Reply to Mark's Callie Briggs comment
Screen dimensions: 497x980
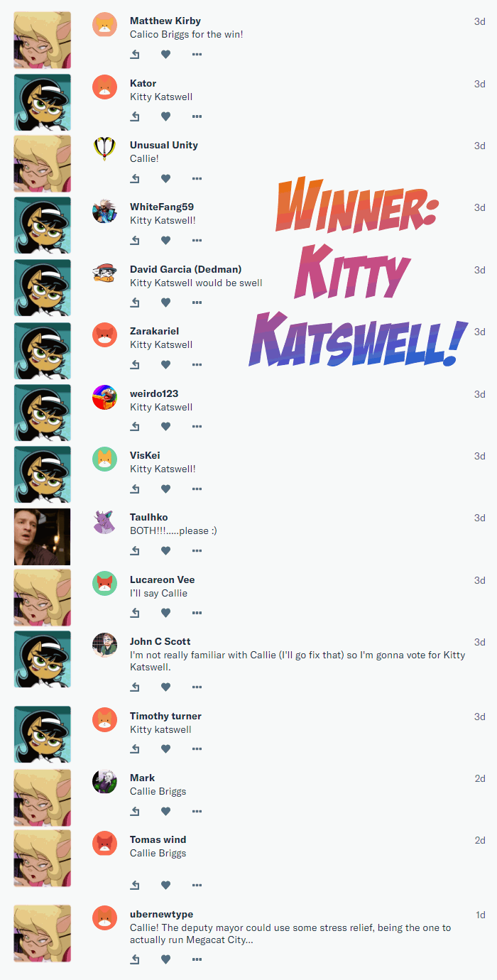(x=135, y=811)
